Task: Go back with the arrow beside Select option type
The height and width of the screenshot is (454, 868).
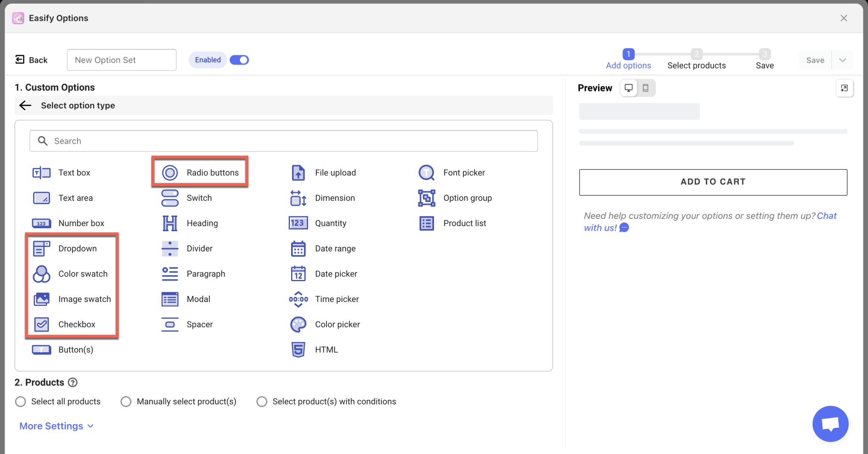Action: [25, 105]
